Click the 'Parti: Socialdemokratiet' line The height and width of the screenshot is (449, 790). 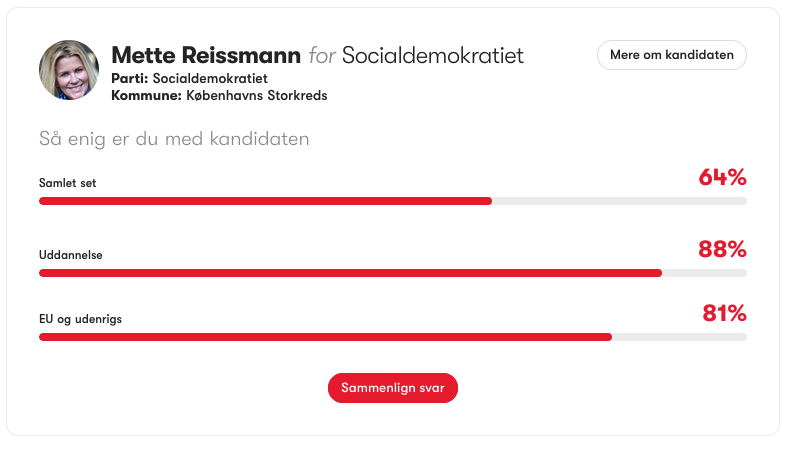pyautogui.click(x=189, y=78)
